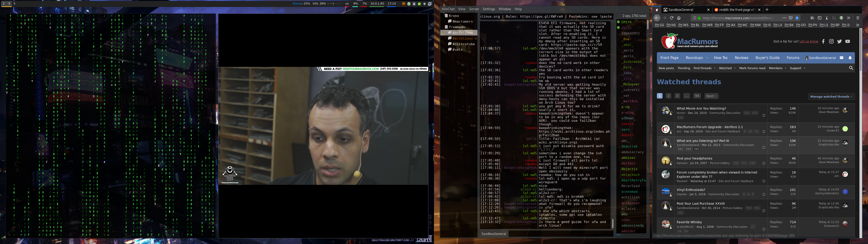Open MacRumors inbox envelope icon

pos(841,58)
